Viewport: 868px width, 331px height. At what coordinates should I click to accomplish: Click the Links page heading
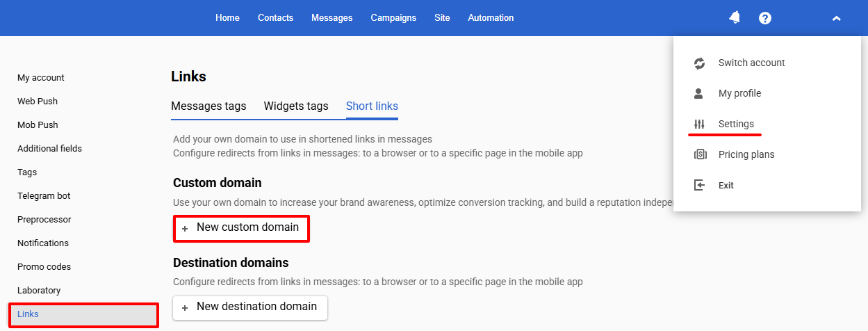click(188, 76)
